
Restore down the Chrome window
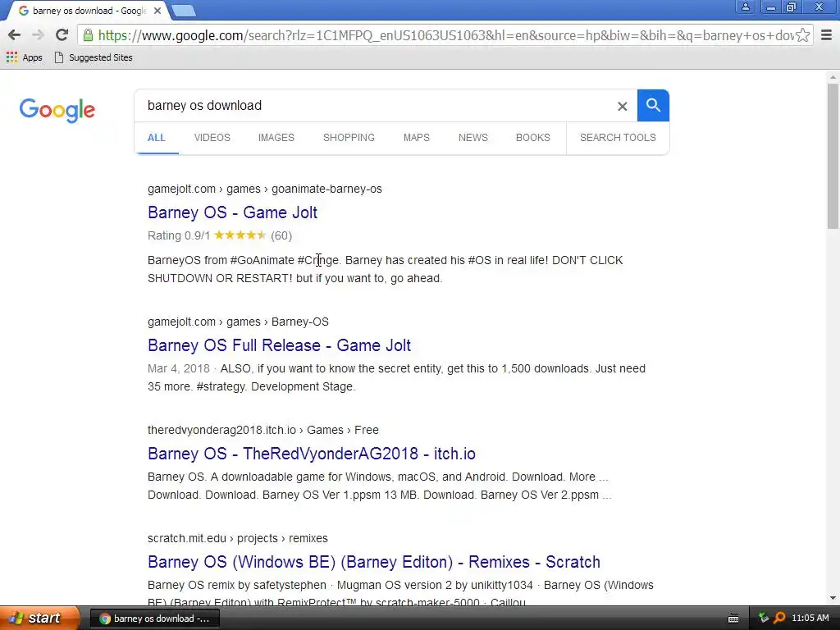[x=791, y=7]
